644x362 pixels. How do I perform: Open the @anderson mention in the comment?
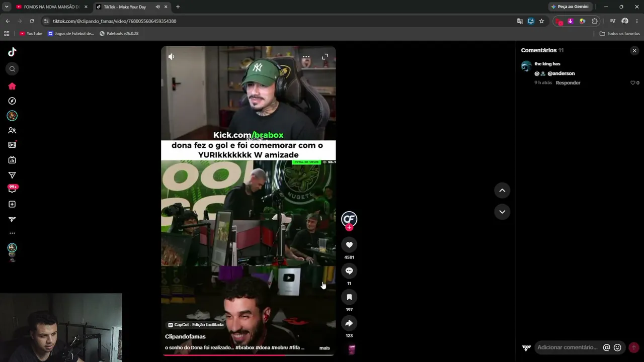(x=561, y=73)
